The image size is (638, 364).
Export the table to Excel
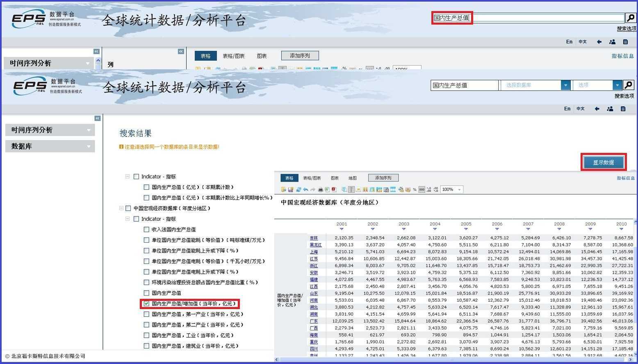point(326,189)
